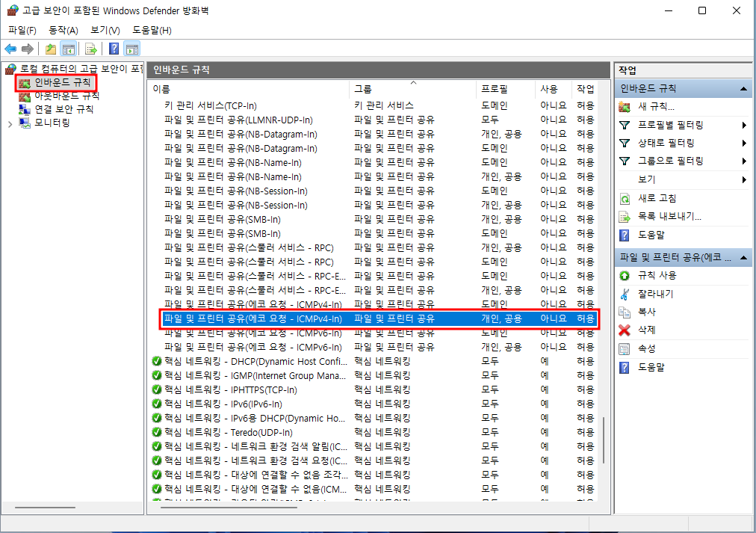Click the 복사 copy icon
The width and height of the screenshot is (756, 533).
coord(625,312)
